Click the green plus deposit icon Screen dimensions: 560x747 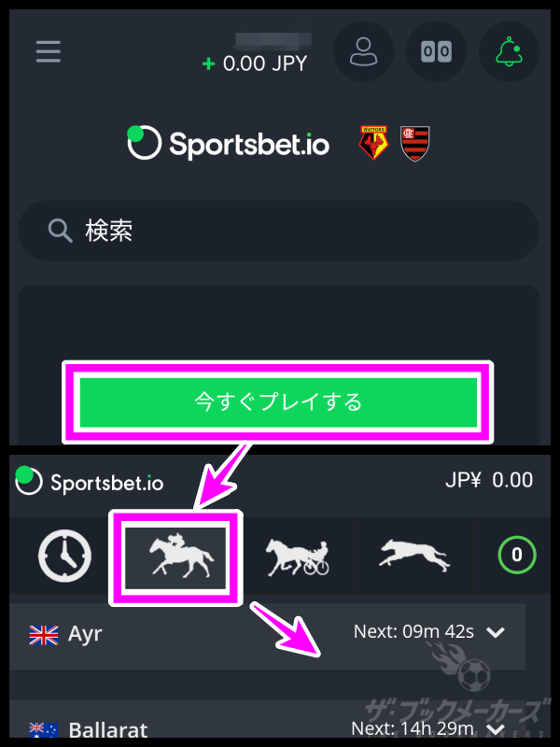click(x=208, y=63)
